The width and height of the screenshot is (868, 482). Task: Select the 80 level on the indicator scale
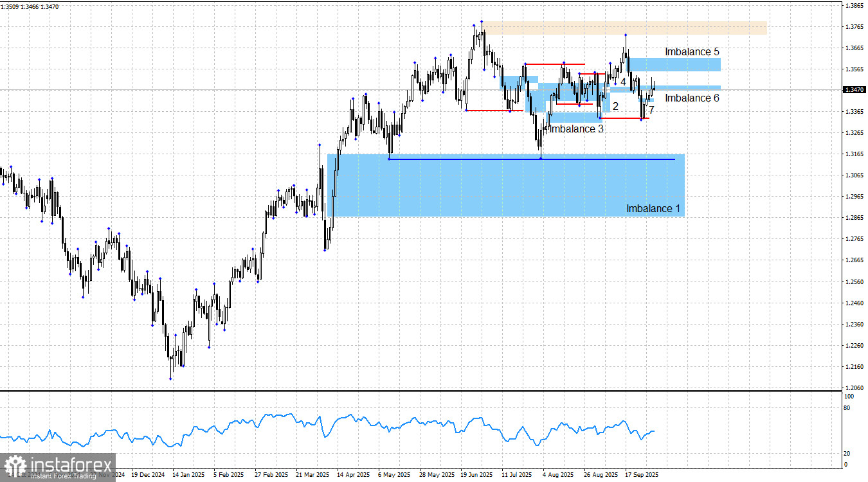tap(847, 408)
